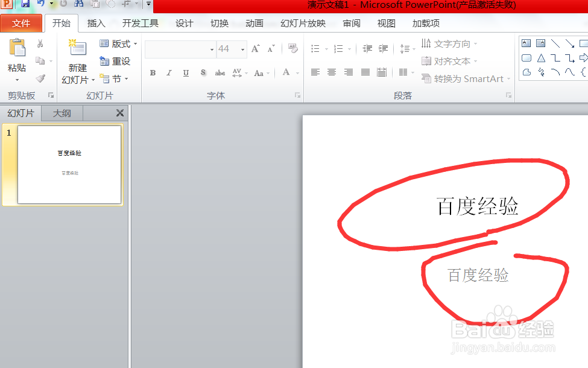Increase font size with the large A icon

pyautogui.click(x=255, y=49)
